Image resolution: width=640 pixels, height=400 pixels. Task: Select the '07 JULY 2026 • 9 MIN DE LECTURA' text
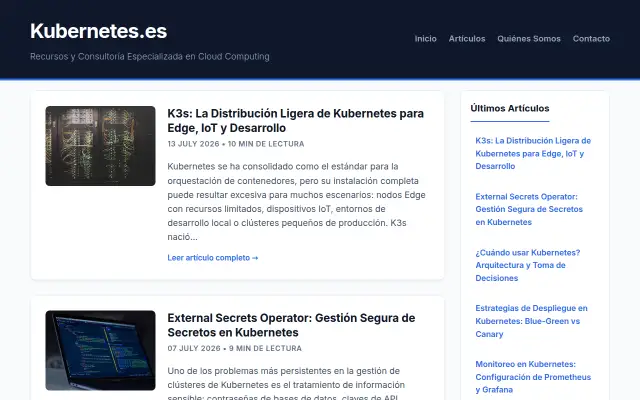[234, 349]
